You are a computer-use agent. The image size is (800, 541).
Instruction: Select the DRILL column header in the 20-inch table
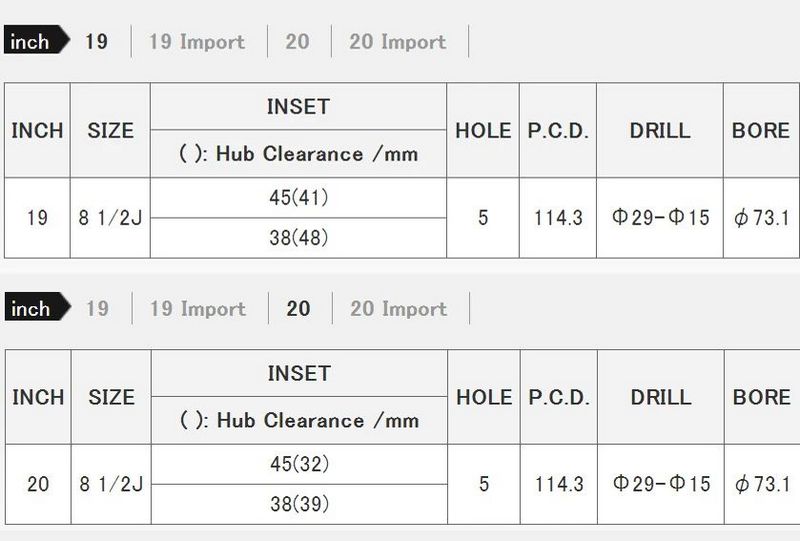pyautogui.click(x=660, y=397)
